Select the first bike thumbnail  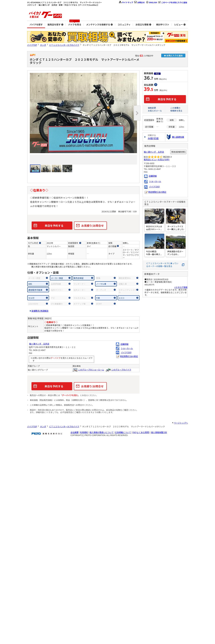(35, 169)
